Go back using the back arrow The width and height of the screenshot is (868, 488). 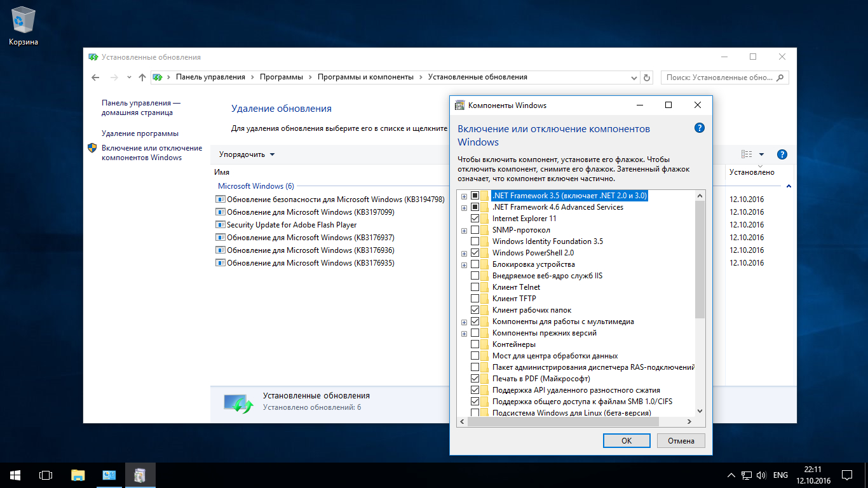[95, 78]
